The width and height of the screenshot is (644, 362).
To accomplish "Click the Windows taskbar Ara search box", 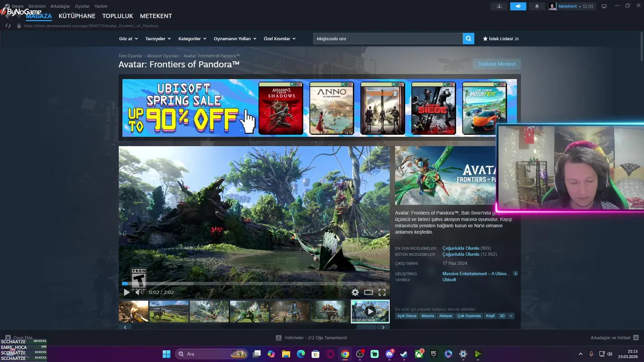I will 212,354.
